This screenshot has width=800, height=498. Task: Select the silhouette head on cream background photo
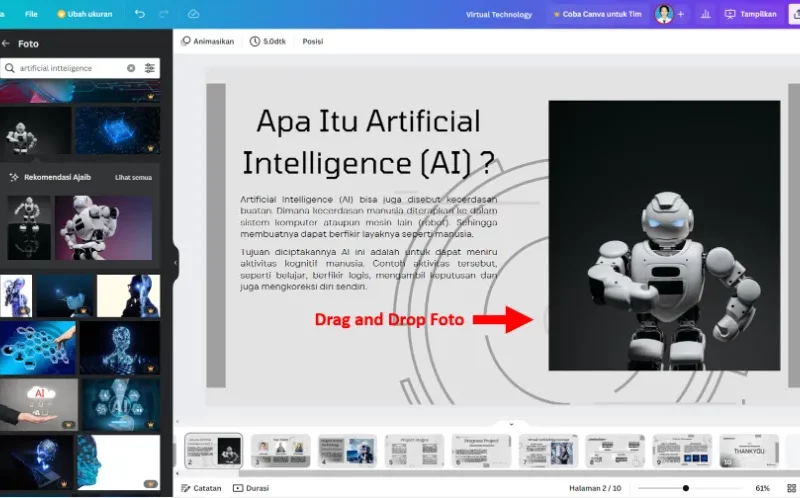129,296
